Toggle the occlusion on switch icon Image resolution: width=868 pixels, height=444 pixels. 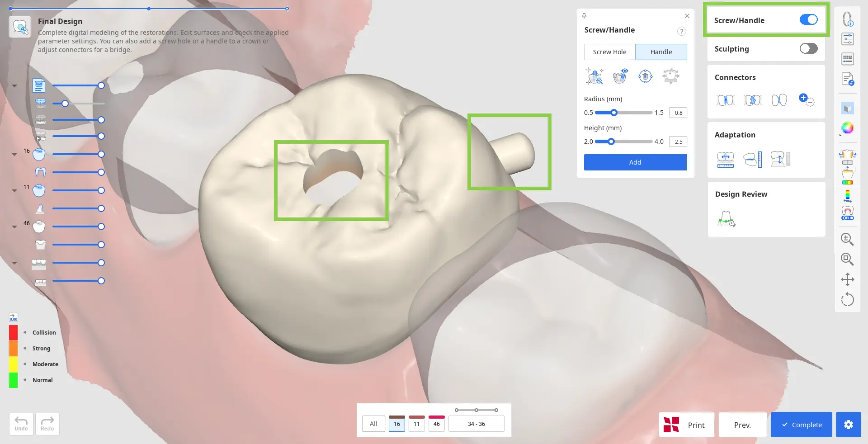[847, 213]
